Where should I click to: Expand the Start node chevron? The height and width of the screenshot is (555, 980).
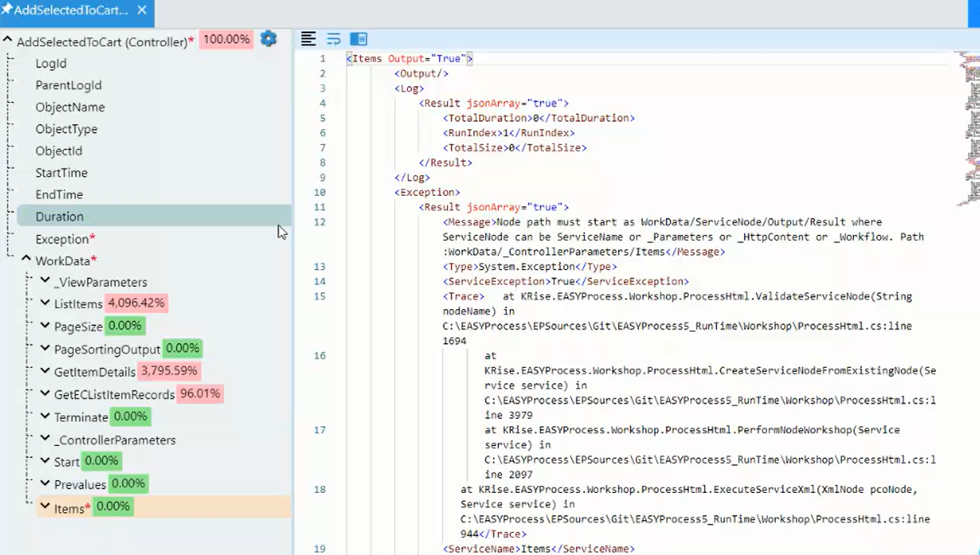pos(45,461)
